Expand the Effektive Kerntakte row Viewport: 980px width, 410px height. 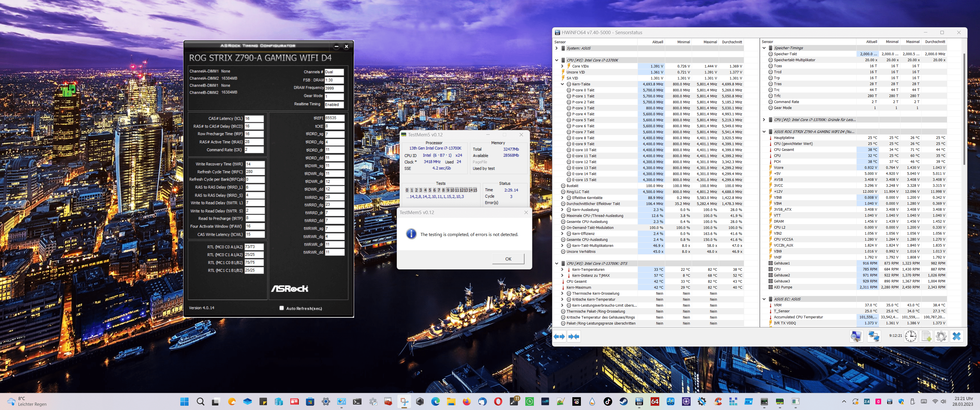[x=562, y=198]
